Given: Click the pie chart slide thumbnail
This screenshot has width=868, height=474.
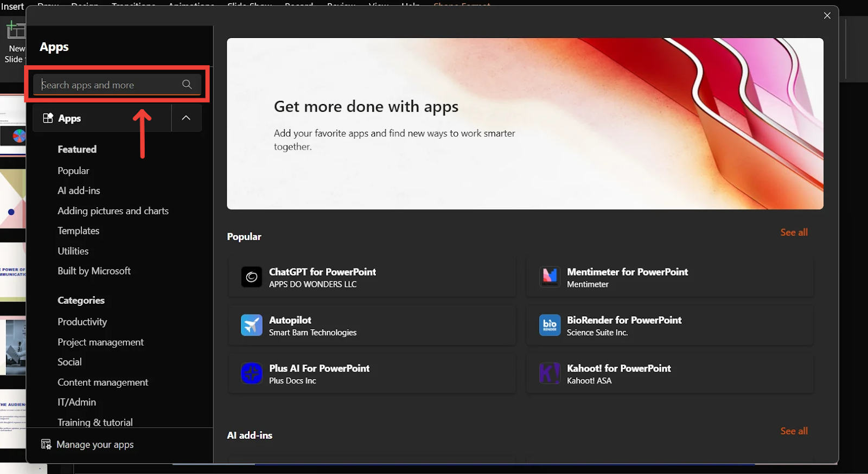Looking at the screenshot, I should click(12, 125).
